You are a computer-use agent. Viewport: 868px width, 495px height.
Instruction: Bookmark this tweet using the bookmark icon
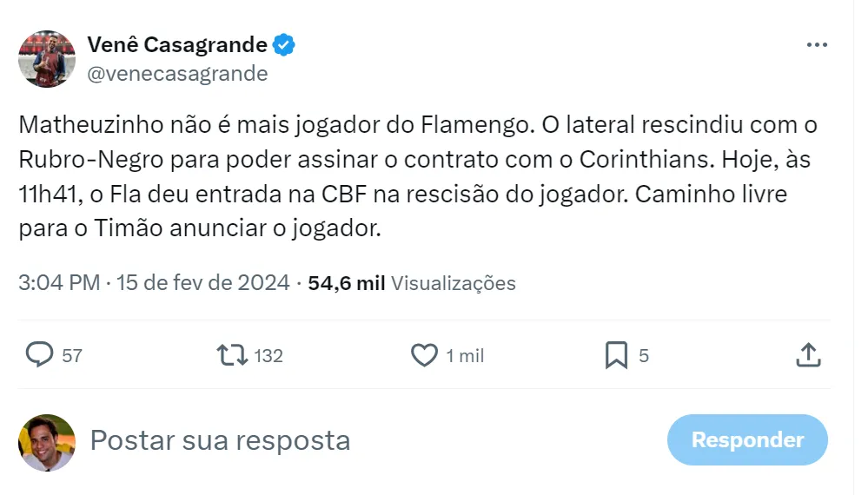pos(616,355)
